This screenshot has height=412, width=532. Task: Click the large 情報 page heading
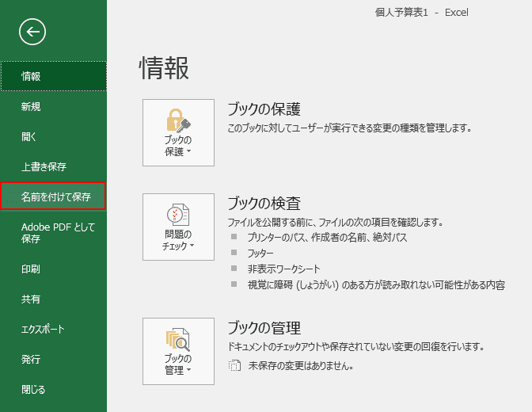pyautogui.click(x=164, y=68)
